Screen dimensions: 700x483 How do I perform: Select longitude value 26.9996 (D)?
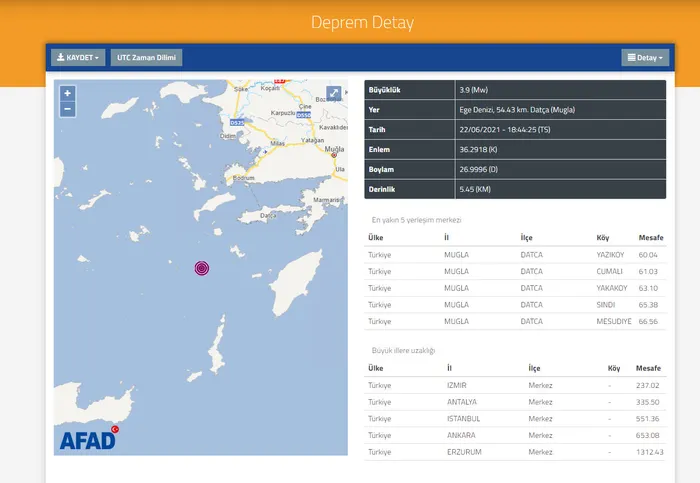479,170
